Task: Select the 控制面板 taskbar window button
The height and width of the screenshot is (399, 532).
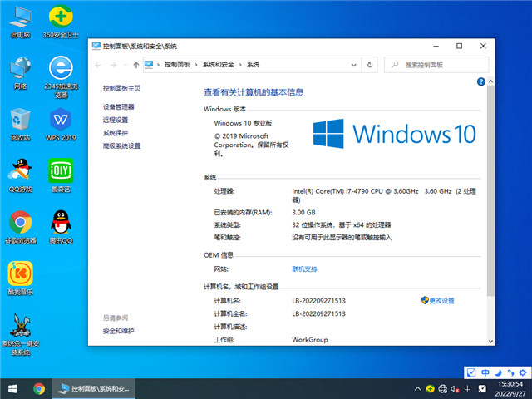Action: (94, 388)
